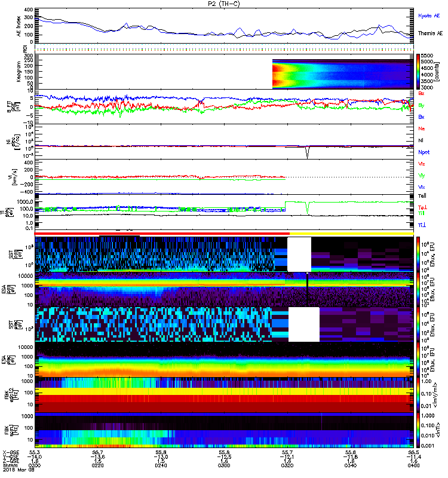This screenshot has width=448, height=478.
Task: Click the 3000 value on Keogram color bar
Action: tap(427, 87)
